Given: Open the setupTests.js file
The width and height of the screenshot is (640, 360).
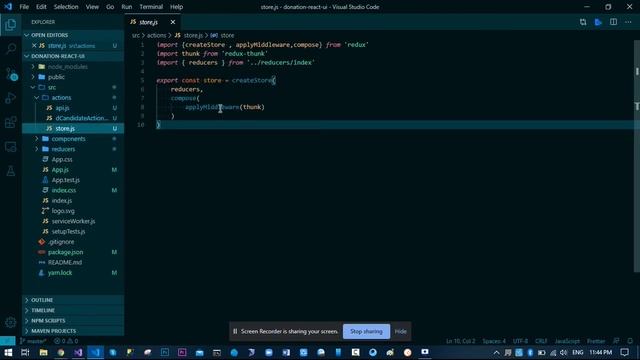Looking at the screenshot, I should click(x=68, y=231).
